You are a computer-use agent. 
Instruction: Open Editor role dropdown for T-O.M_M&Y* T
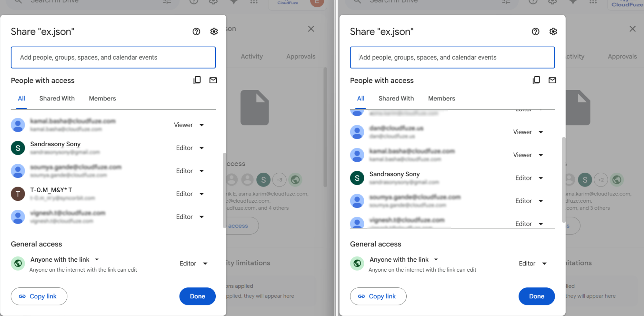(190, 194)
